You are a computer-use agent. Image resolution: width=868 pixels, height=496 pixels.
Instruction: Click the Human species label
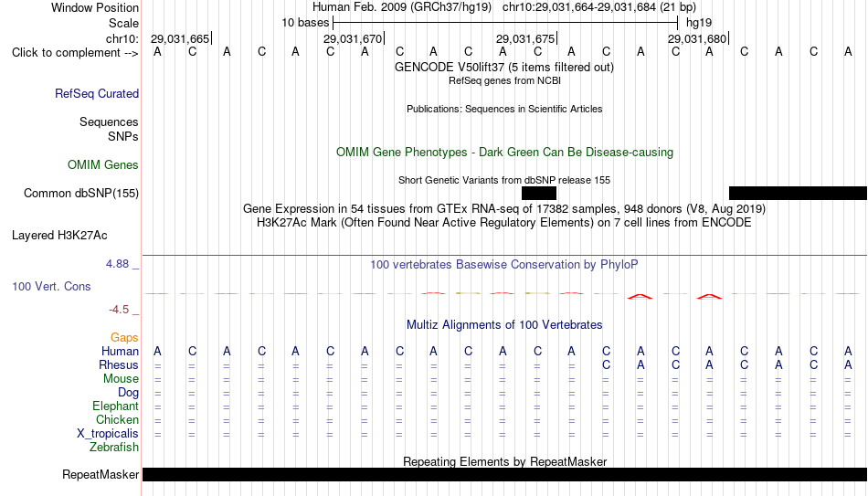[x=120, y=352]
